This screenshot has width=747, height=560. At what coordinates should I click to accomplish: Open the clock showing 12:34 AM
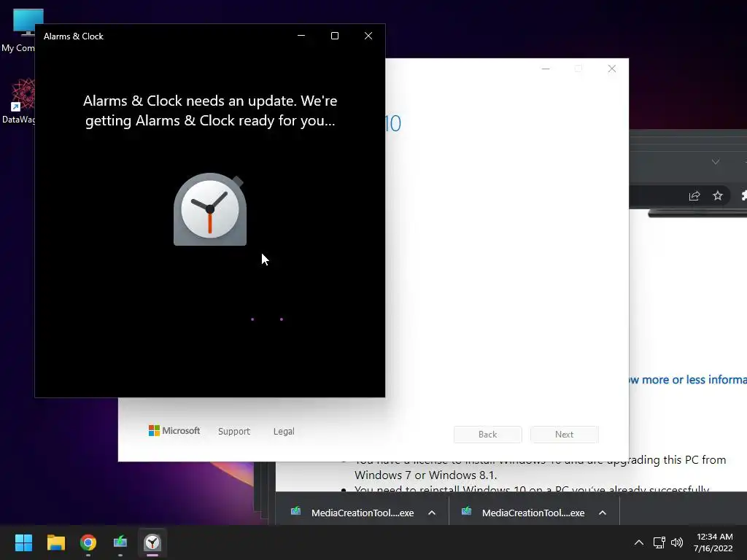point(714,536)
